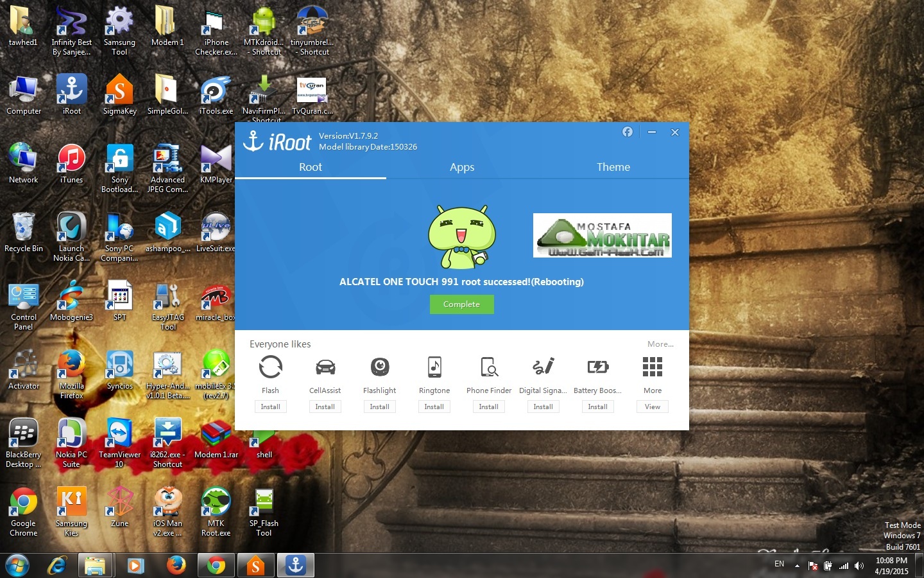The width and height of the screenshot is (924, 578).
Task: Open Windows Explorer from the taskbar
Action: [95, 565]
